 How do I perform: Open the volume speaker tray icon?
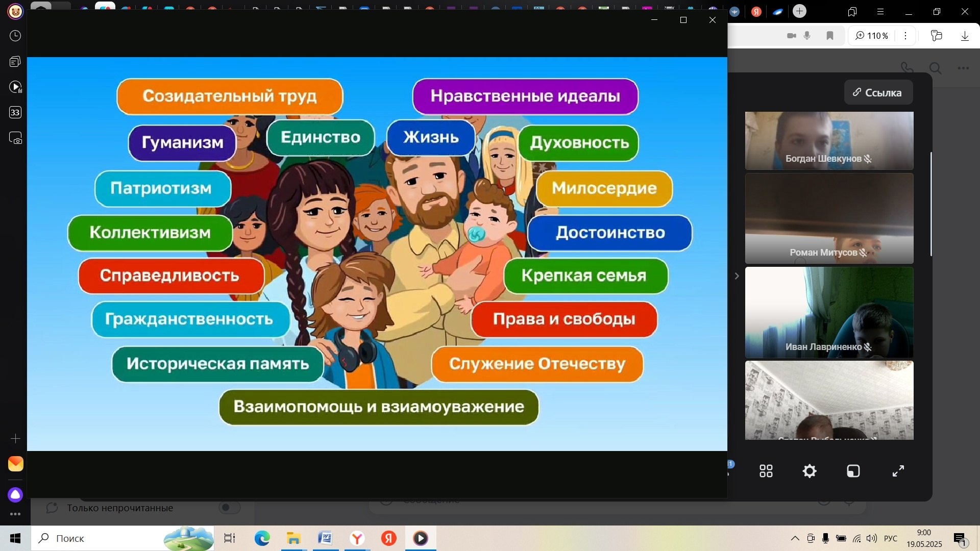coord(872,538)
